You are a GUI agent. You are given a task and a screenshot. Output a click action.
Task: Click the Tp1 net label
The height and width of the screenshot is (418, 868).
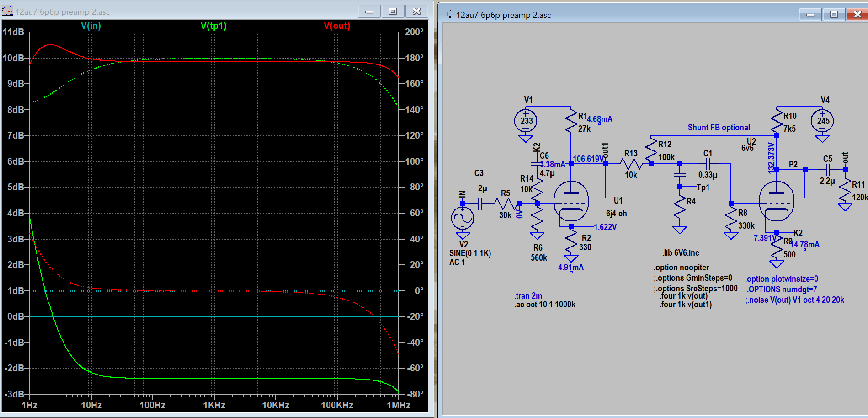click(703, 188)
